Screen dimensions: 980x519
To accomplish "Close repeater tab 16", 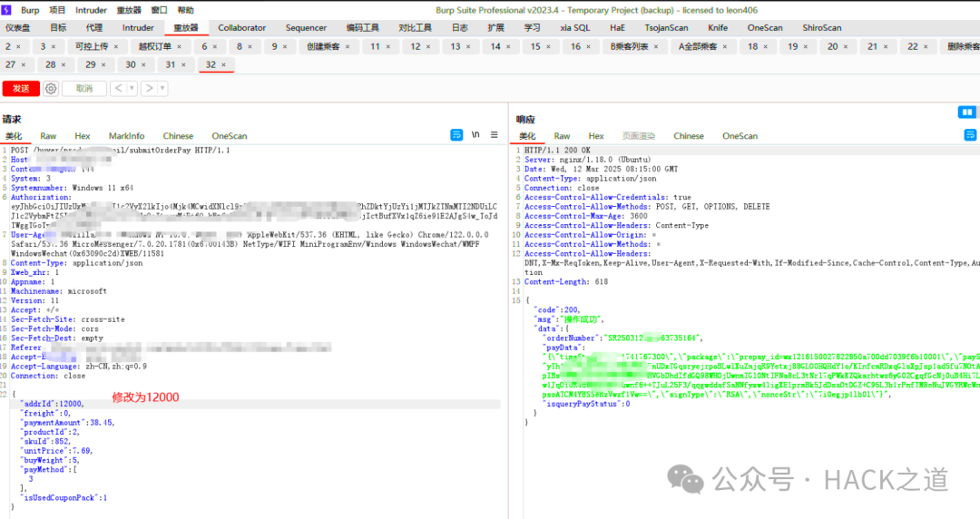I will (588, 47).
